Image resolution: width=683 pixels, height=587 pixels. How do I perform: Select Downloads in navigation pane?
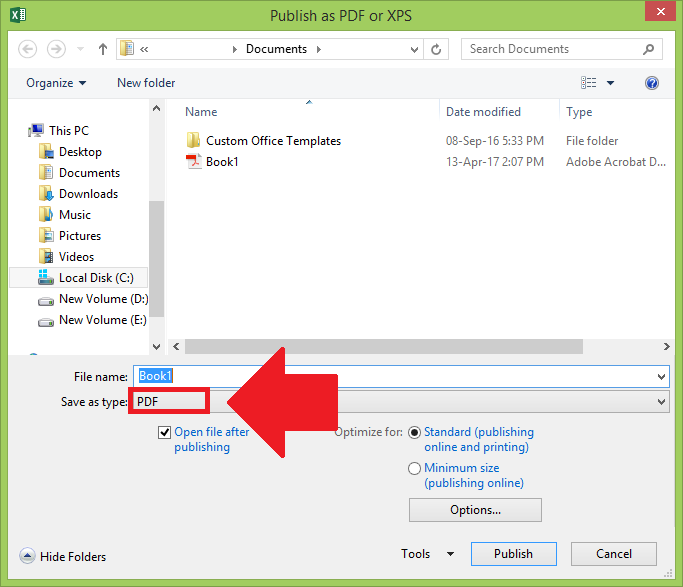(88, 194)
